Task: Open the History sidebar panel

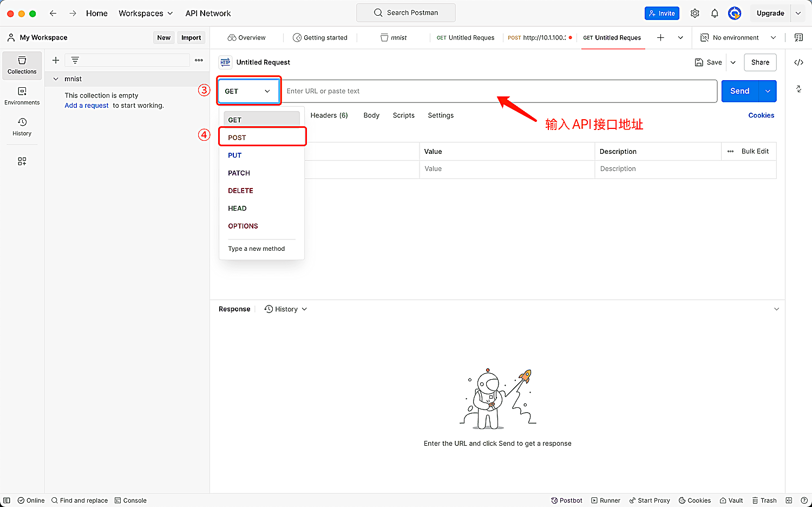Action: [22, 127]
